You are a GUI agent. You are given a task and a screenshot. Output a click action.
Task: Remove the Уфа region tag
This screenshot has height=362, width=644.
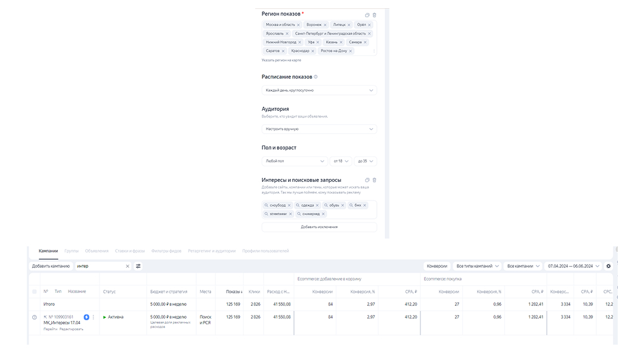click(x=318, y=42)
